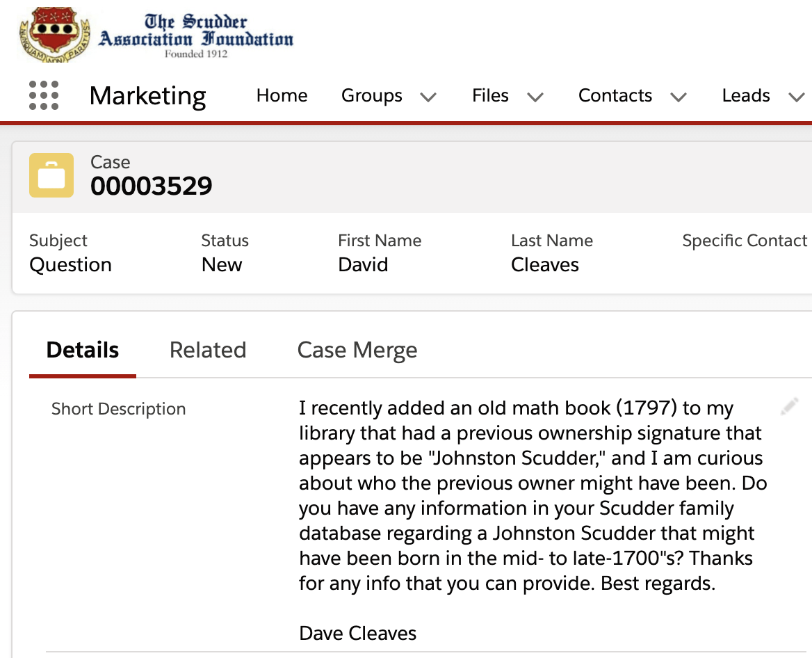Expand the Groups menu chevron

coord(428,97)
